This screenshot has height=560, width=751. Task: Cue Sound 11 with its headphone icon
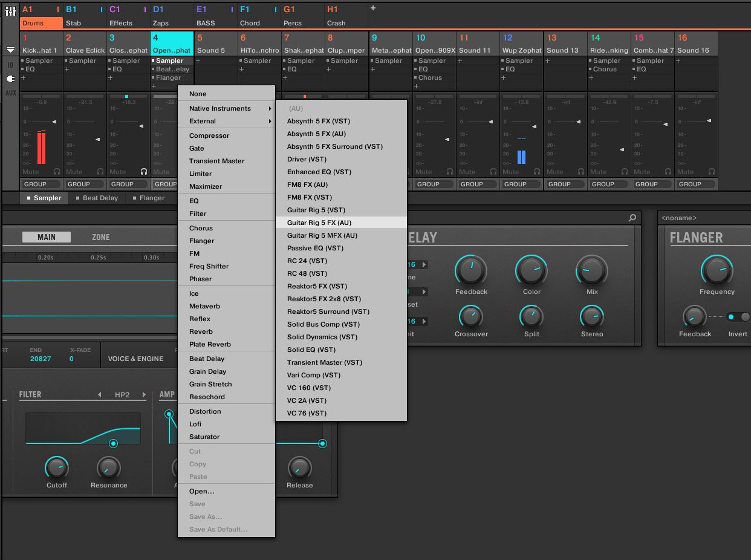493,172
